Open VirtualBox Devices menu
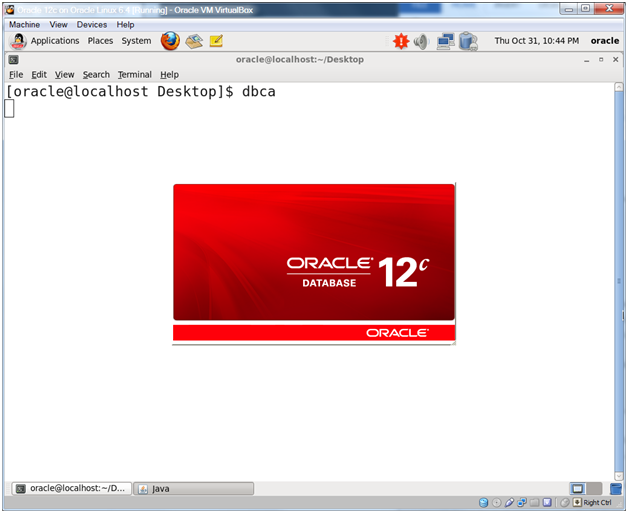 click(92, 24)
